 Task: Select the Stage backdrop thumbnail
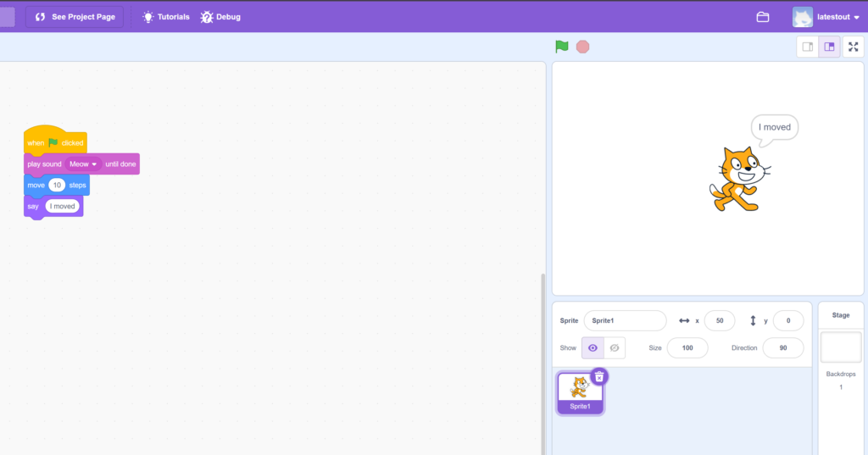coord(840,347)
